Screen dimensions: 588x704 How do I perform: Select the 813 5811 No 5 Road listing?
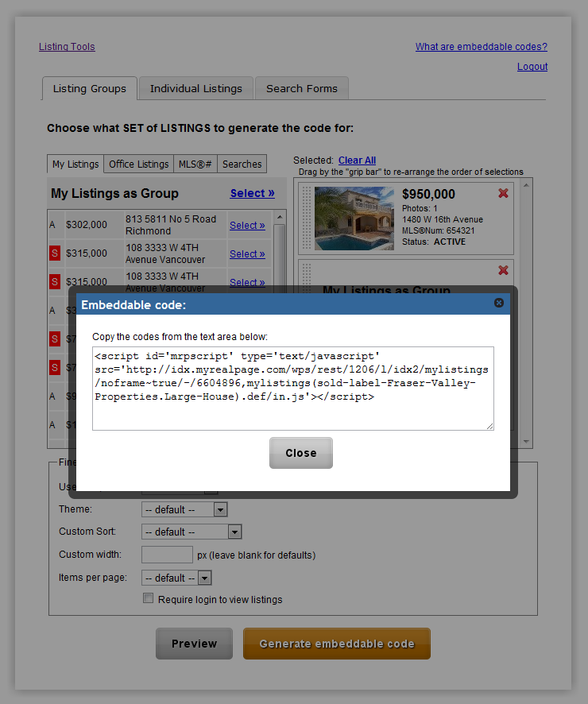[x=247, y=226]
